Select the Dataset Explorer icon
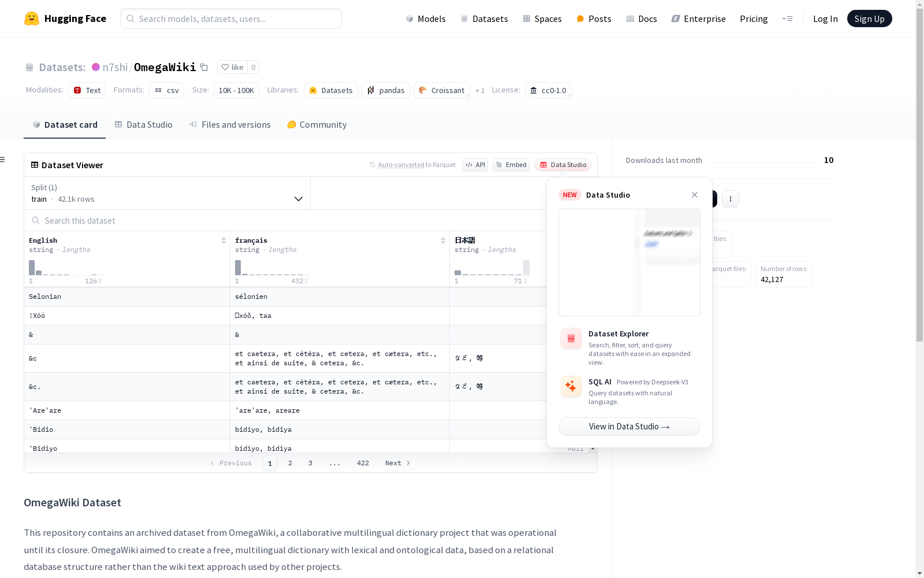This screenshot has height=578, width=924. click(x=571, y=339)
